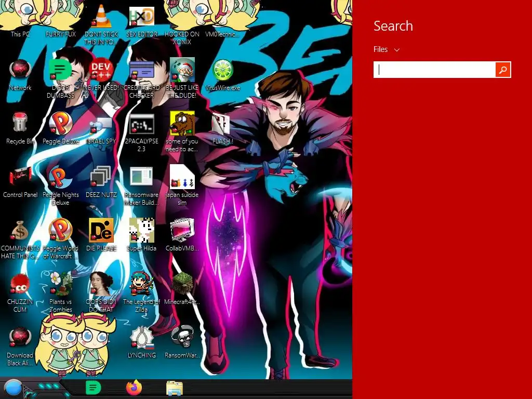Select OOPS DID I DO THAT icon
This screenshot has height=399, width=532.
[101, 292]
